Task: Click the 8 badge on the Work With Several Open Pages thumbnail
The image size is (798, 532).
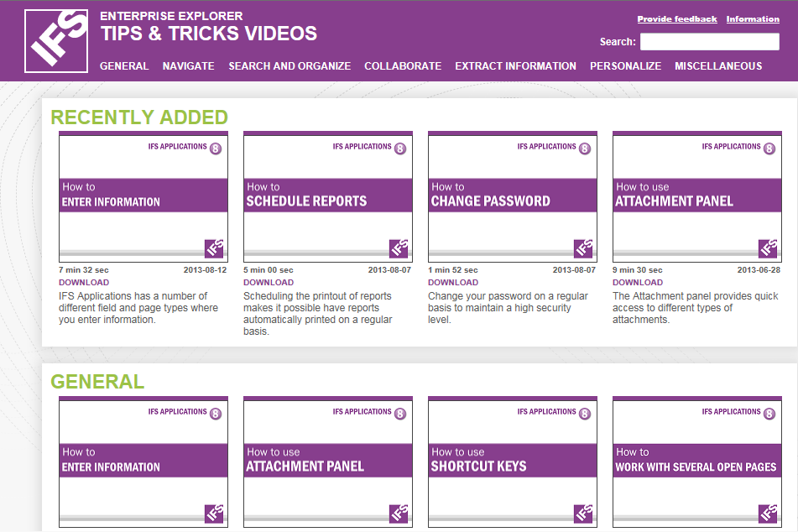Action: pos(769,414)
